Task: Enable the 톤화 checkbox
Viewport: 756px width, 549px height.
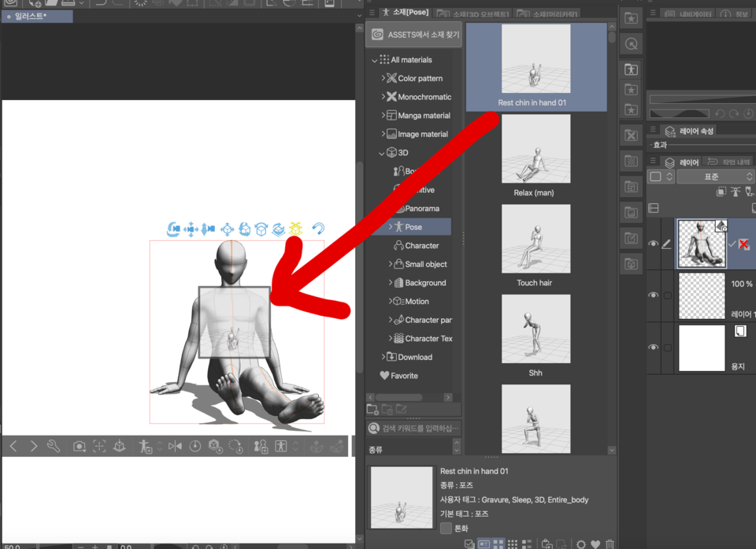Action: click(x=446, y=528)
